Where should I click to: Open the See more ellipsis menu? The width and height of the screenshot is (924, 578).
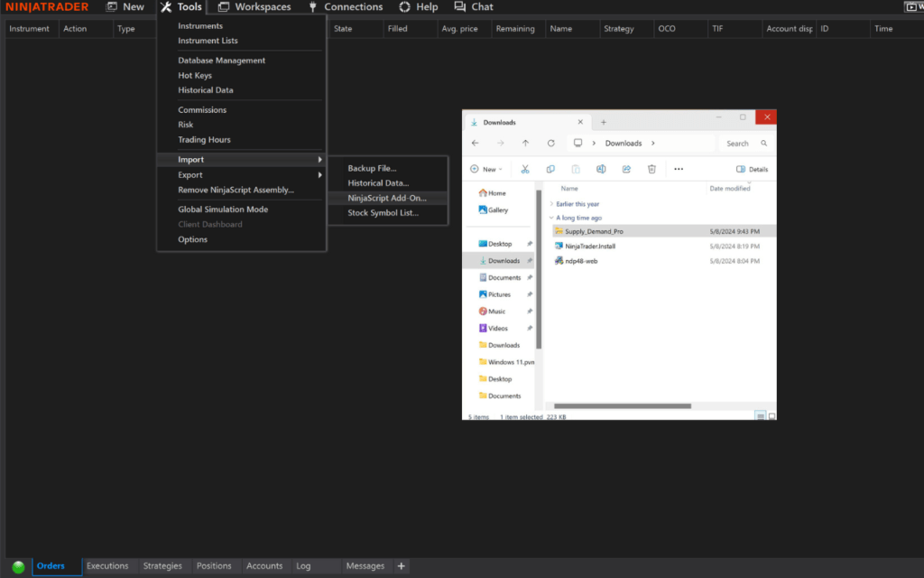(x=679, y=169)
